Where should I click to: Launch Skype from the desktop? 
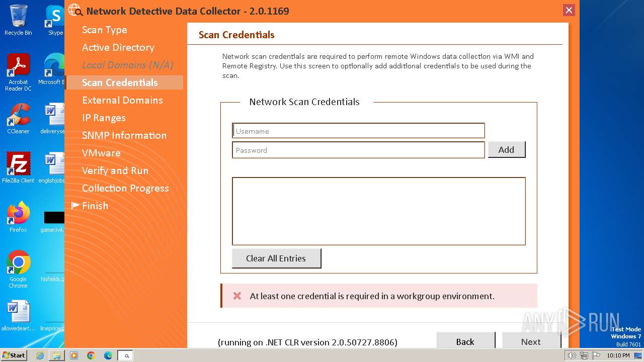coord(55,20)
